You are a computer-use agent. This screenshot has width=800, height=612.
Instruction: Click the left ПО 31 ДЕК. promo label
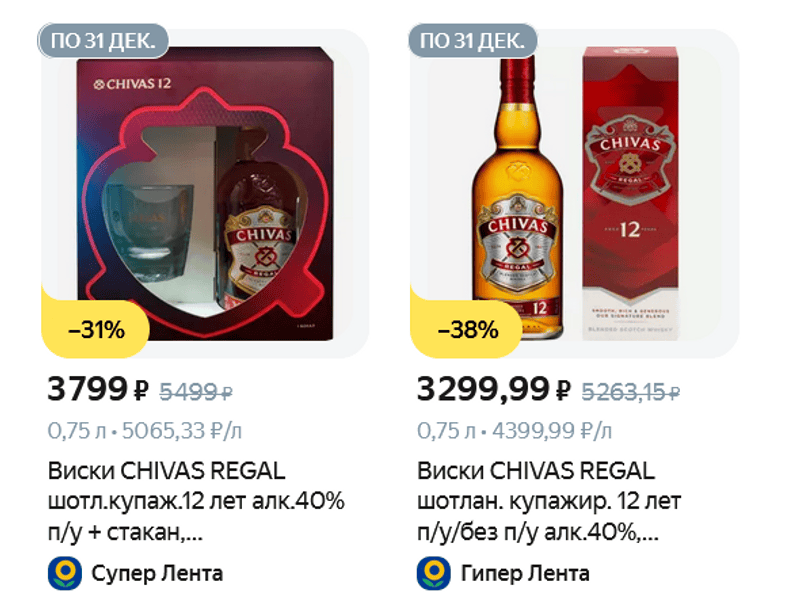(103, 40)
